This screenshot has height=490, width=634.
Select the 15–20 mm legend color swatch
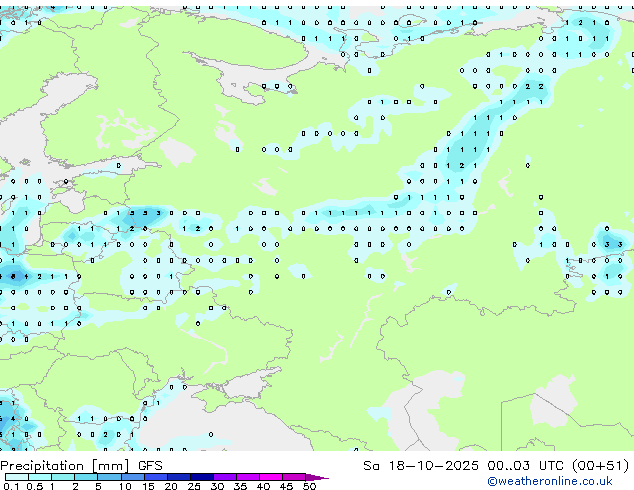(x=155, y=477)
